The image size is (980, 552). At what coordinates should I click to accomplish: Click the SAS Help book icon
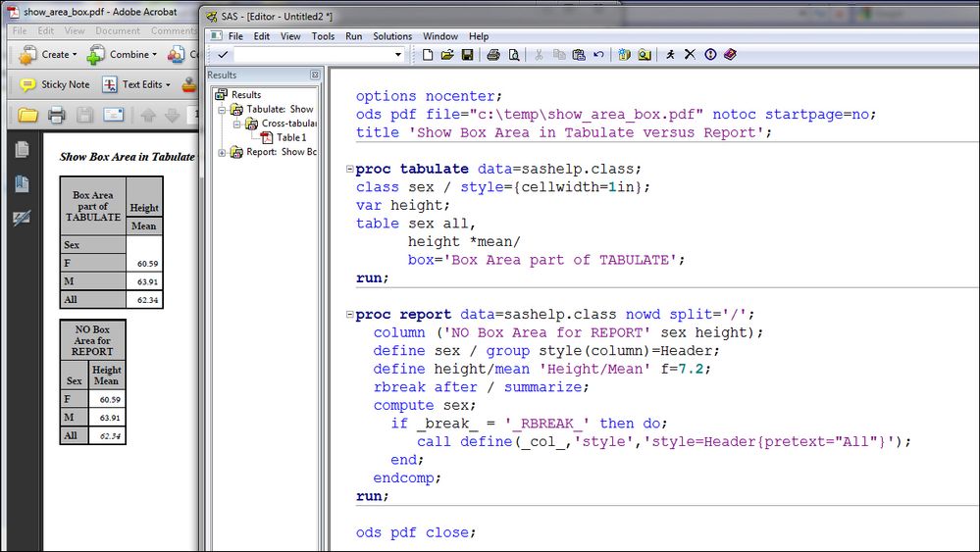(730, 55)
